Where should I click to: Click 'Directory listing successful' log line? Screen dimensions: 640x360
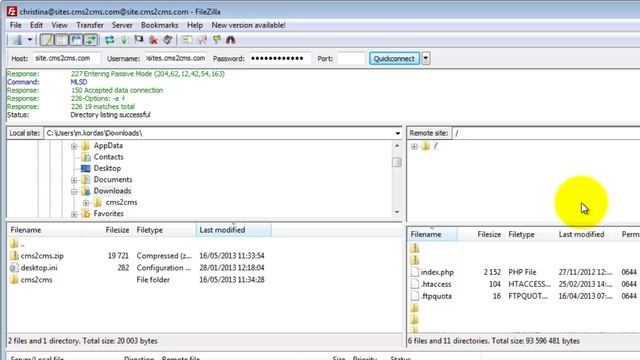tap(110, 115)
